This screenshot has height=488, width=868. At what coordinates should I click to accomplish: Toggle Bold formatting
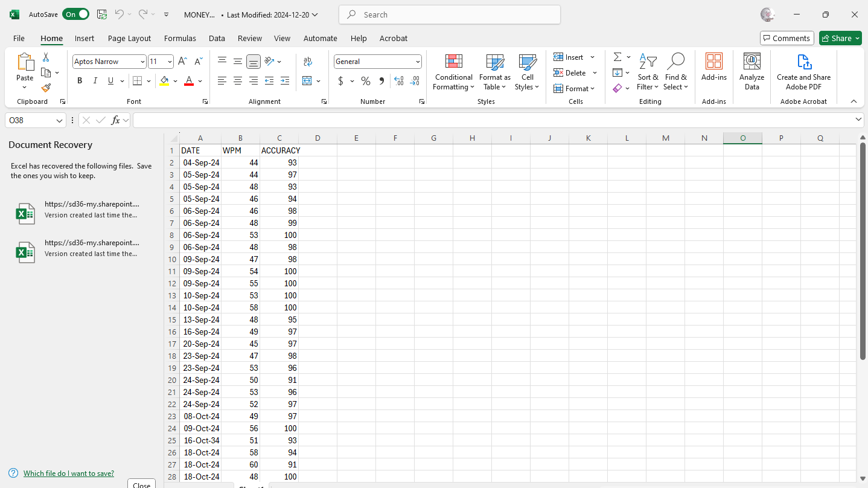[80, 81]
